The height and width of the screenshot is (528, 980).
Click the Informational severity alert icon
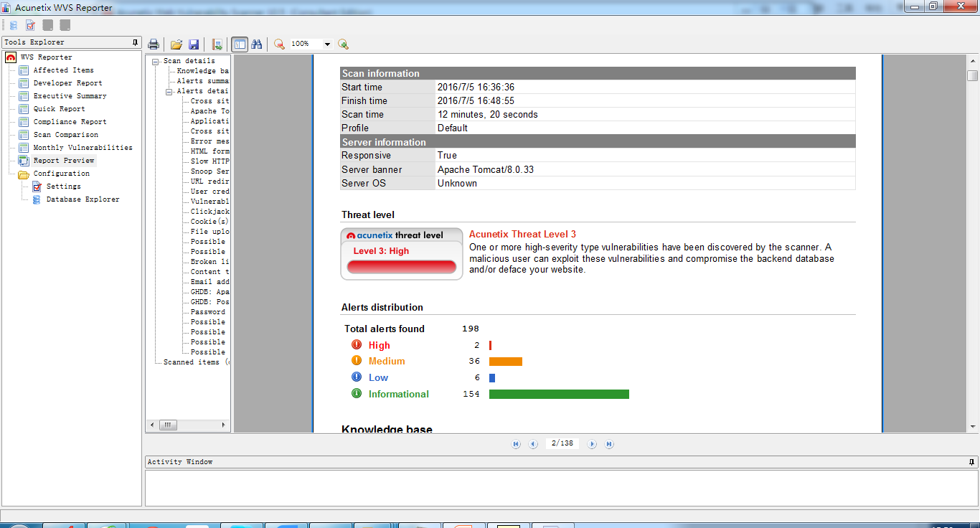click(x=357, y=394)
